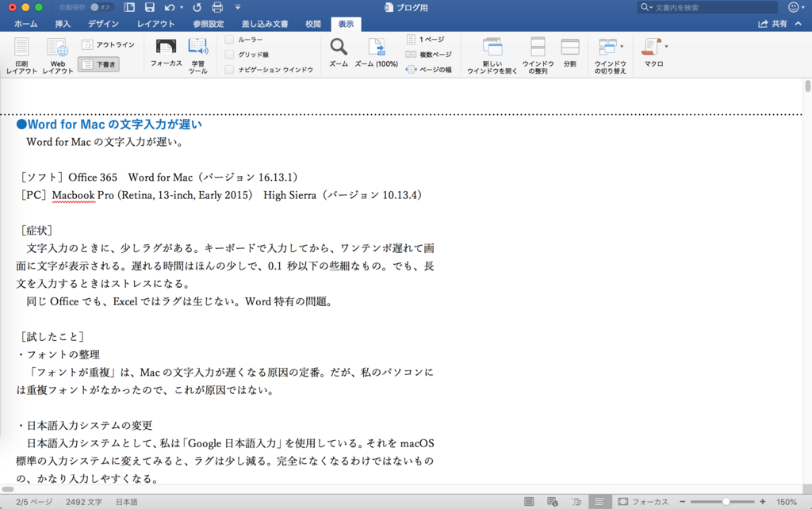Enable Navigation Pane (ナビゲーション ウインドウ) checkbox

(x=229, y=70)
